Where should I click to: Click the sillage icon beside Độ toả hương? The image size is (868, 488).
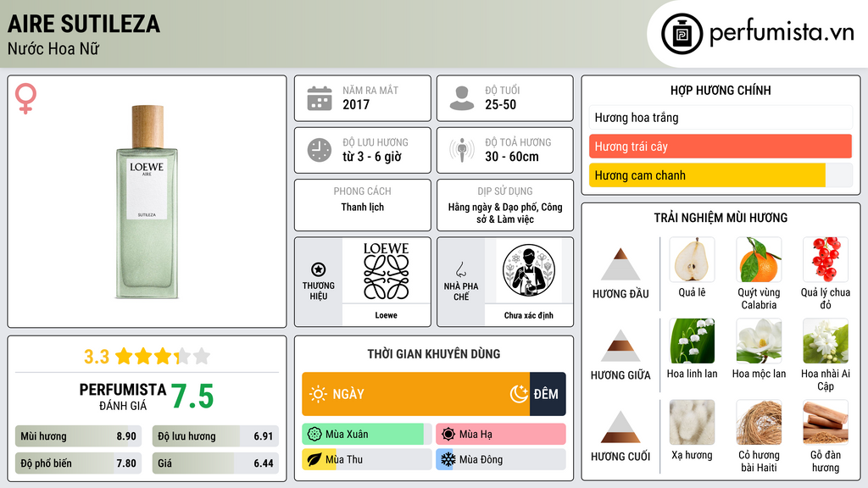pyautogui.click(x=462, y=150)
